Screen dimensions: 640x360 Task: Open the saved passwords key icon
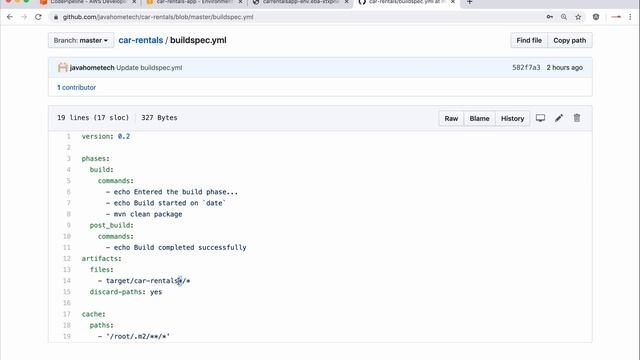coord(550,17)
